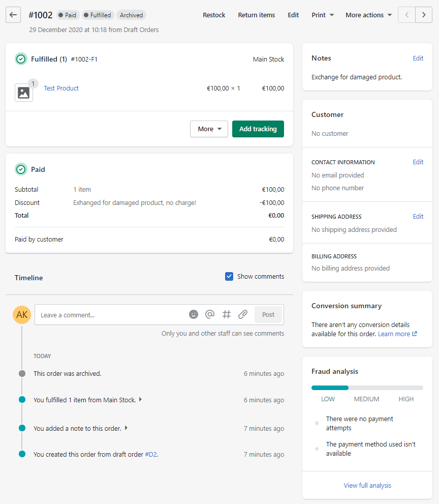Open the More actions dropdown
Viewport: 439px width, 504px height.
[368, 15]
